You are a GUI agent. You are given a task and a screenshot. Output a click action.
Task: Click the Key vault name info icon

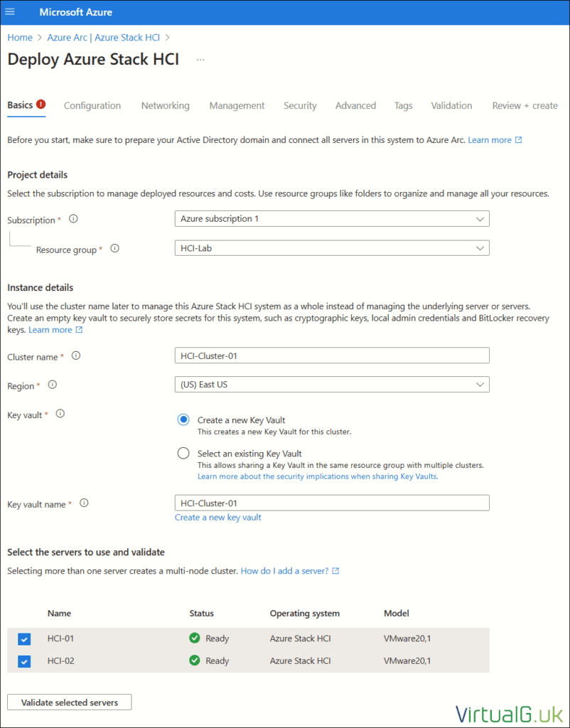click(x=84, y=503)
